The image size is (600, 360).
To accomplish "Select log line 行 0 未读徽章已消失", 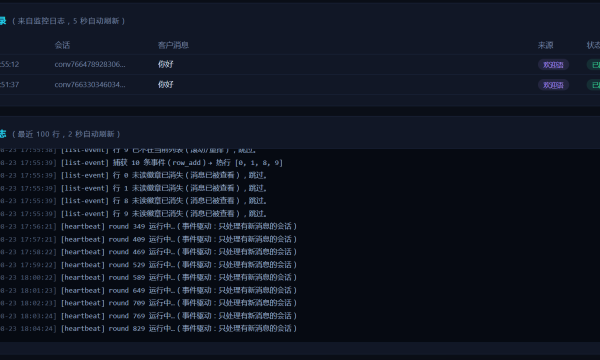I will click(x=133, y=175).
